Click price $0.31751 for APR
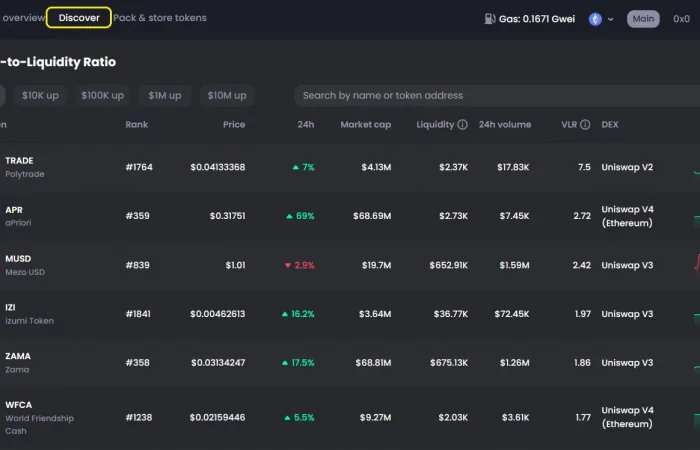Screen dimensions: 700x450 point(227,216)
